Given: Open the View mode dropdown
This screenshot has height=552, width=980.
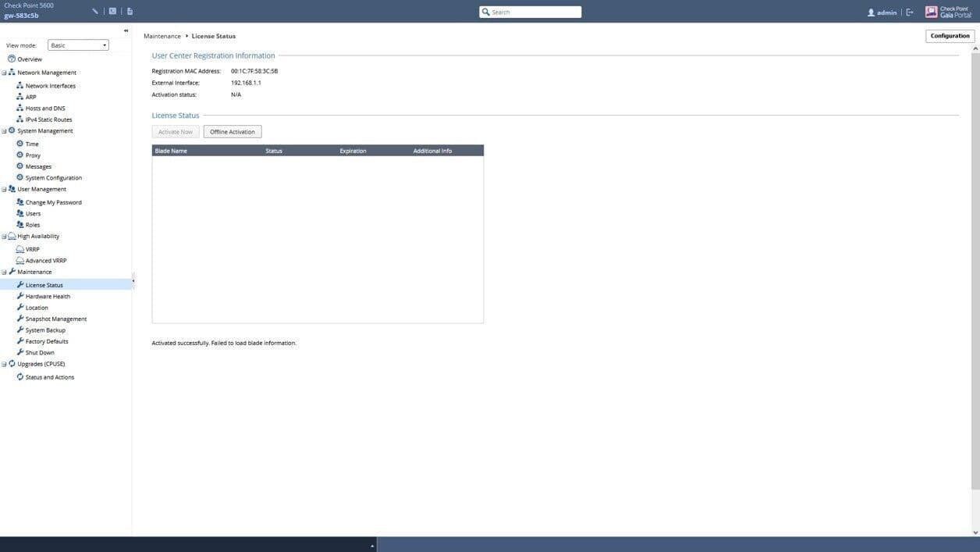Looking at the screenshot, I should [78, 45].
